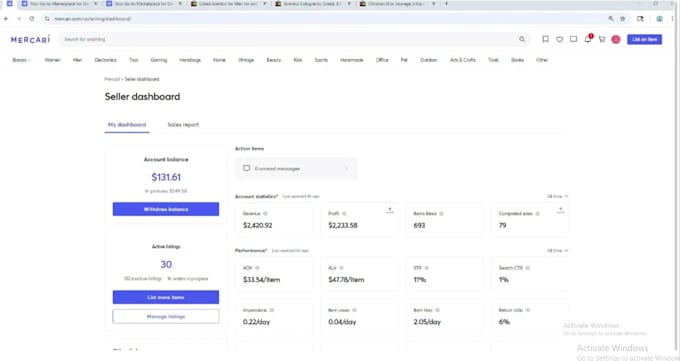Export the Completed sales card data icon
This screenshot has height=361, width=680.
pos(561,210)
